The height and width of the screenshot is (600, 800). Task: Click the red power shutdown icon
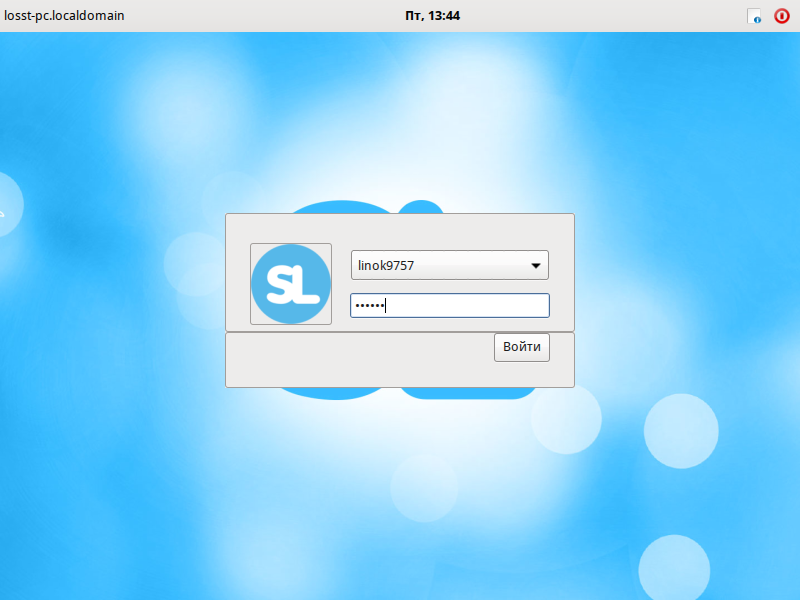coord(781,16)
